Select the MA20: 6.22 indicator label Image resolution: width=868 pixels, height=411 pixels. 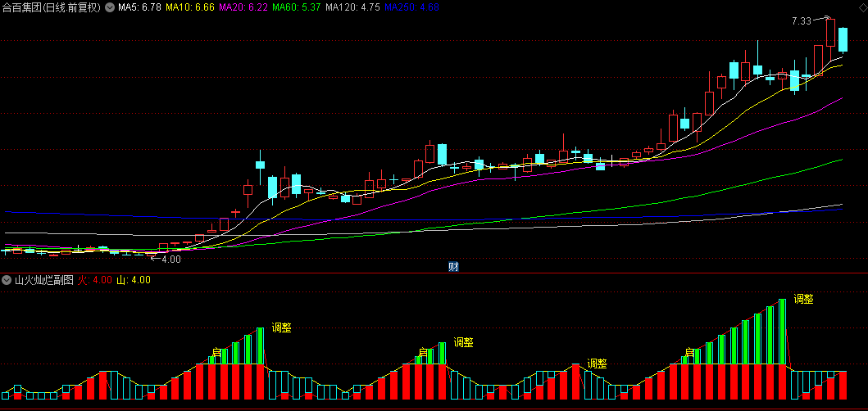click(x=243, y=7)
